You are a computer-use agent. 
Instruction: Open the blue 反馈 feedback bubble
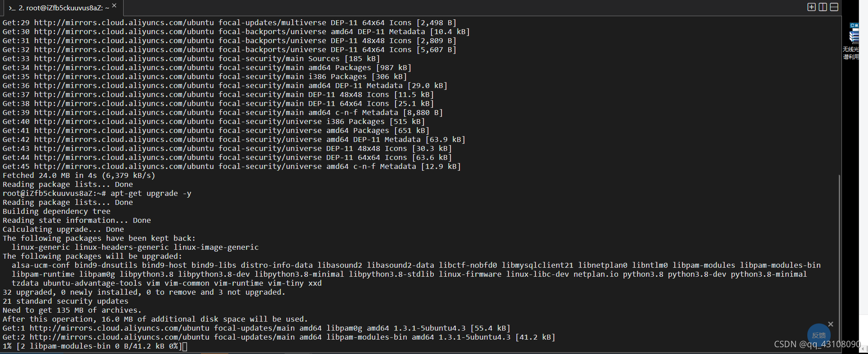click(x=819, y=335)
